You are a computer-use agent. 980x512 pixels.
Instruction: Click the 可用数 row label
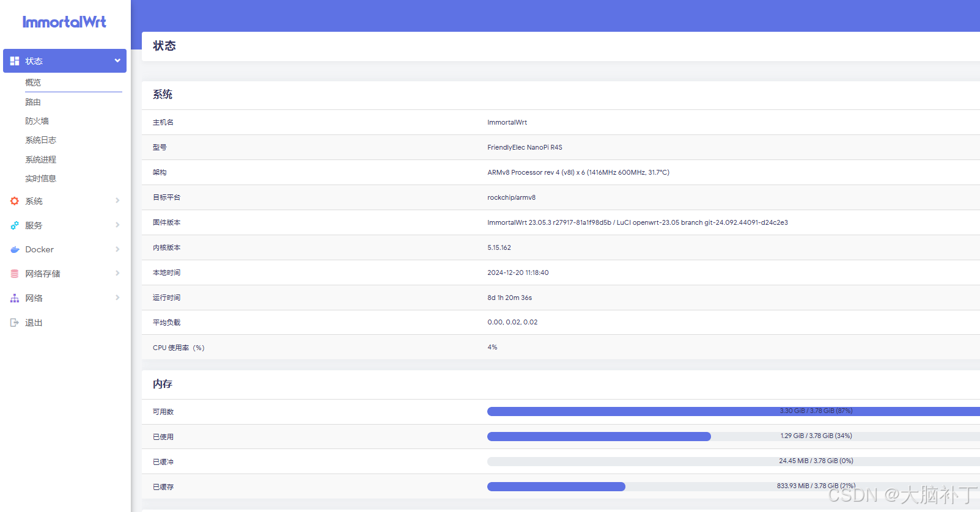[x=163, y=412]
